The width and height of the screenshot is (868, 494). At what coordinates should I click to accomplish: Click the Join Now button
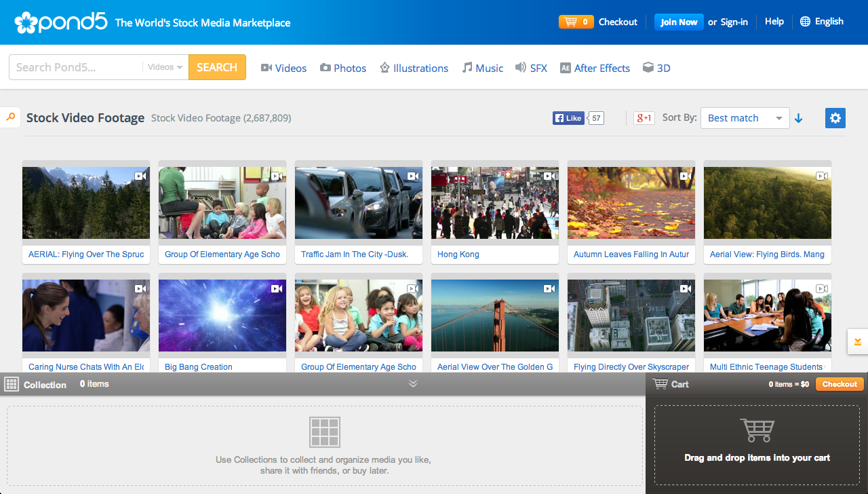pos(678,21)
